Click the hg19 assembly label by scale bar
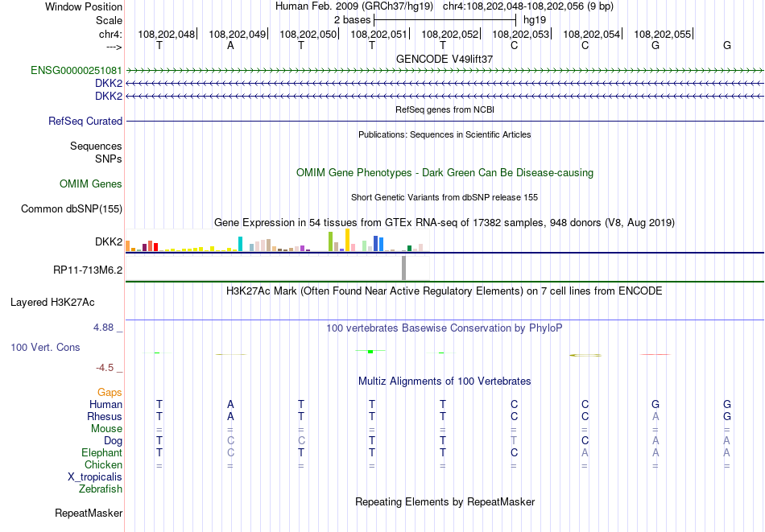Image resolution: width=765 pixels, height=532 pixels. [534, 20]
